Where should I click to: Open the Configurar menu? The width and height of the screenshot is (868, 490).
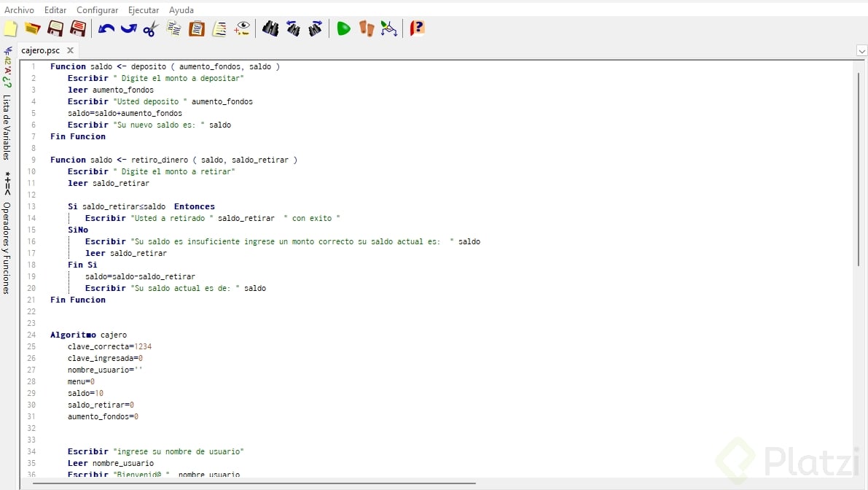(98, 10)
